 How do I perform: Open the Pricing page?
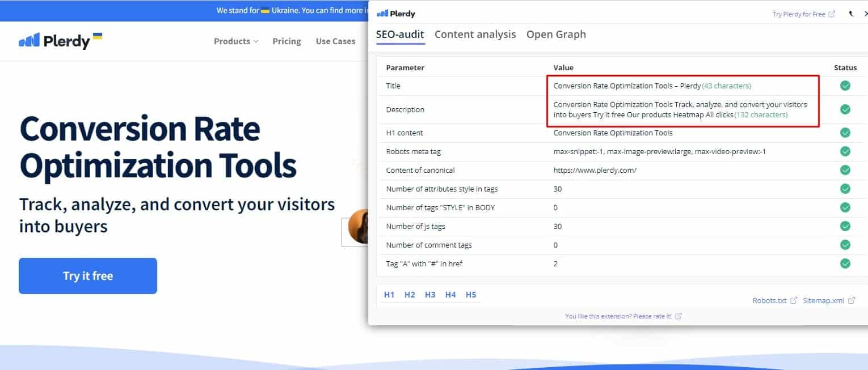[x=286, y=41]
